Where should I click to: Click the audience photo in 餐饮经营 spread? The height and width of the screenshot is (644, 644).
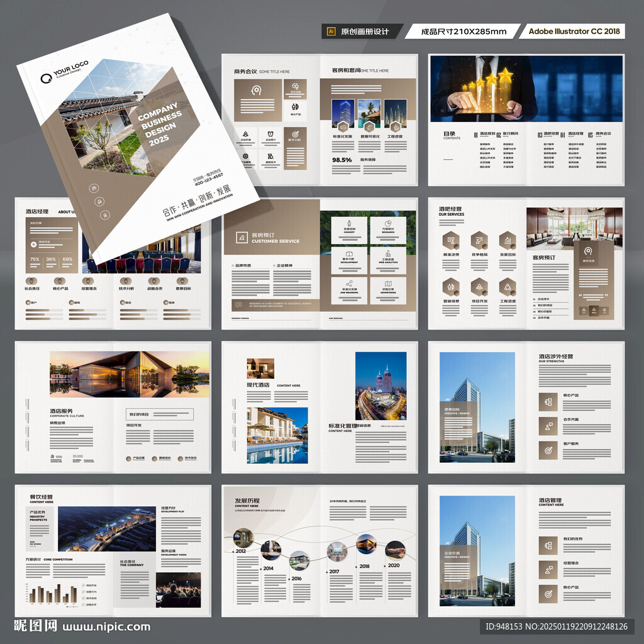pyautogui.click(x=178, y=590)
